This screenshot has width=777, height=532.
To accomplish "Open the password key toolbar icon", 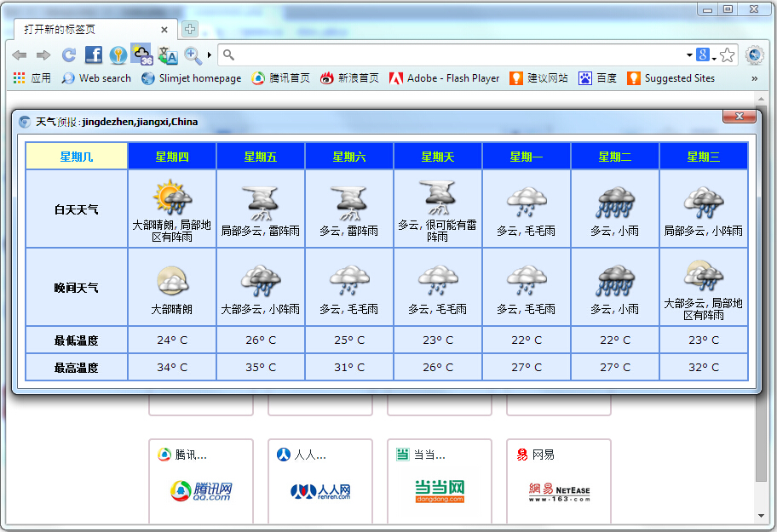I will 118,54.
